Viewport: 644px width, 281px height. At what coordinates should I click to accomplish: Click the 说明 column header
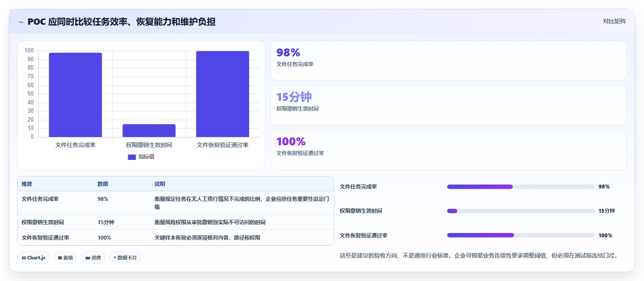[x=159, y=184]
